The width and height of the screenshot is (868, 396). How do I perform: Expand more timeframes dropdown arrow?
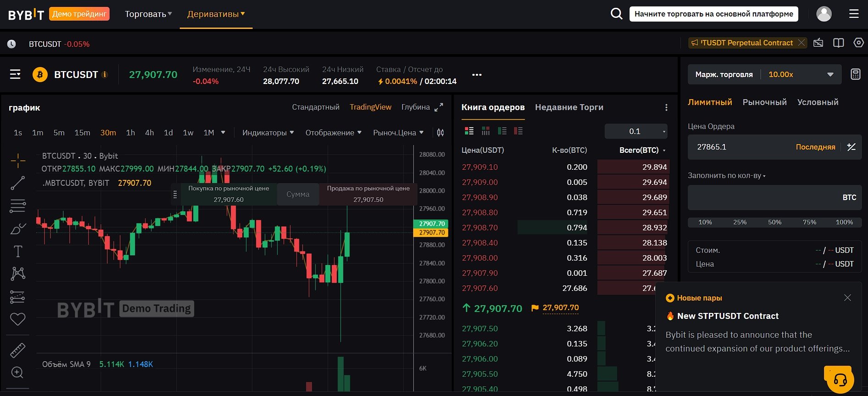[x=223, y=133]
